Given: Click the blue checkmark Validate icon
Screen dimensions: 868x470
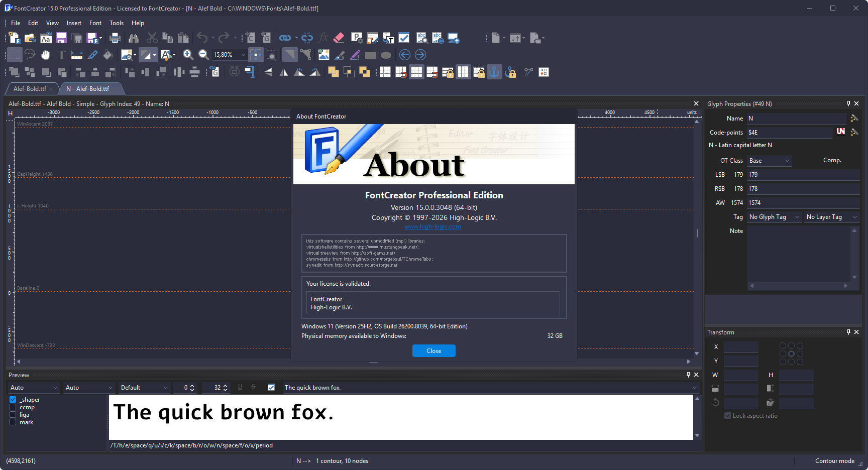Looking at the screenshot, I should click(x=404, y=38).
